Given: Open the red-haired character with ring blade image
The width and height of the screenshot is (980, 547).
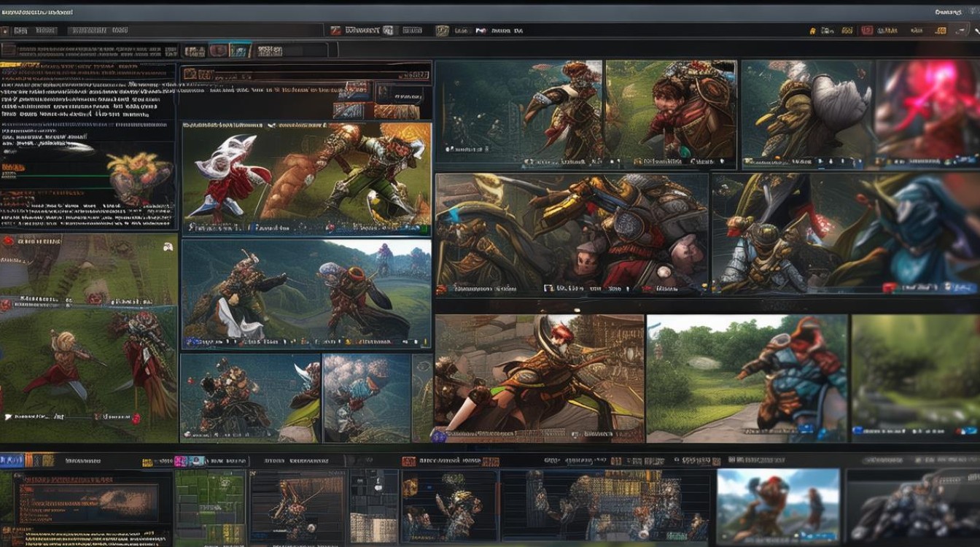Looking at the screenshot, I should tap(540, 379).
